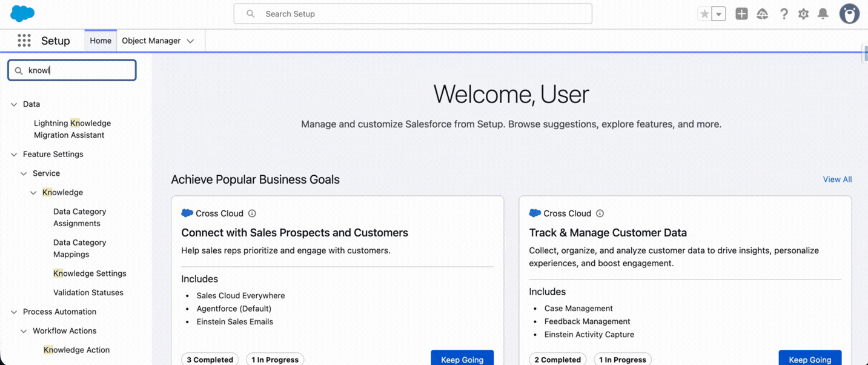Open Knowledge Settings in the sidebar
868x365 pixels.
(x=90, y=273)
